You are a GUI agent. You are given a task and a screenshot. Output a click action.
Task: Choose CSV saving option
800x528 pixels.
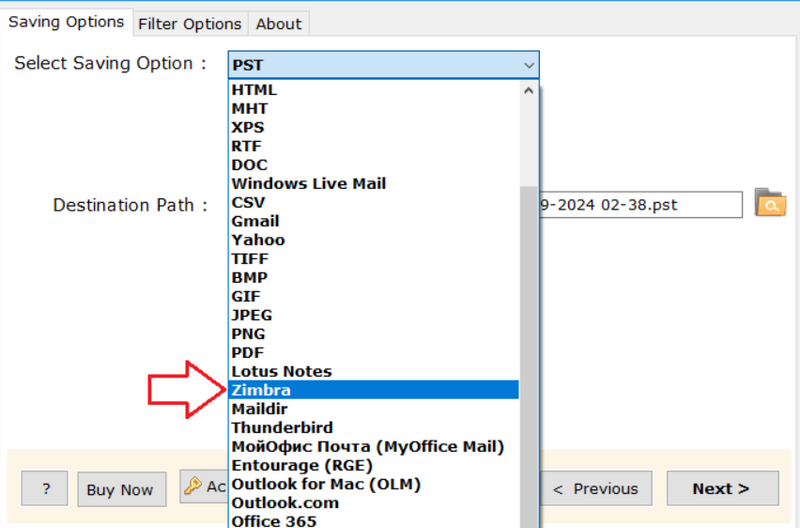[x=374, y=203]
